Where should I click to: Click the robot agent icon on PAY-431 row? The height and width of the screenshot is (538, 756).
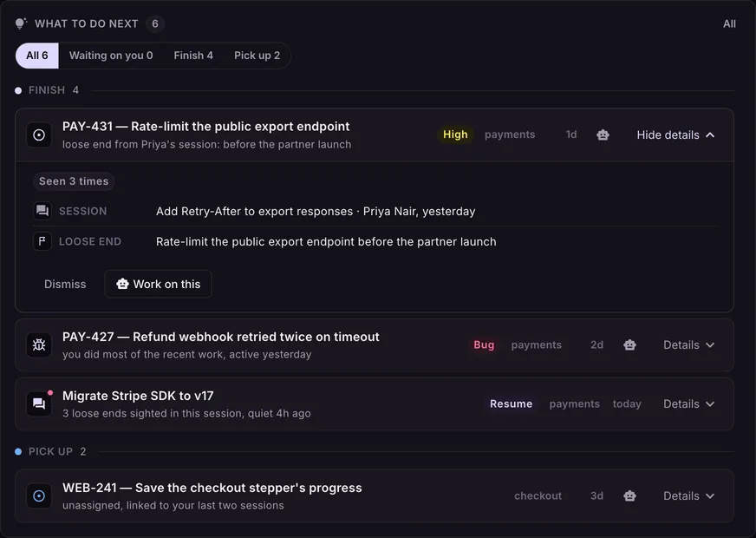tap(603, 134)
